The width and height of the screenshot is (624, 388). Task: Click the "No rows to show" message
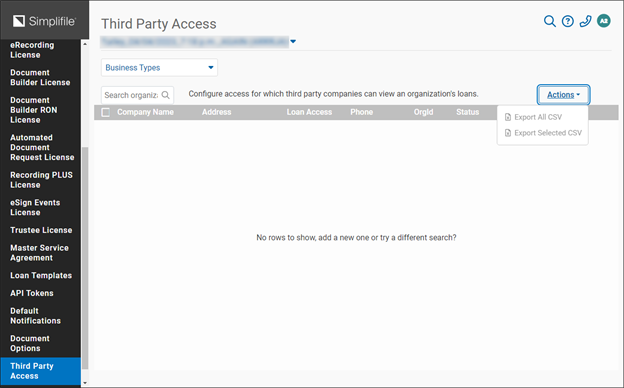coord(356,238)
